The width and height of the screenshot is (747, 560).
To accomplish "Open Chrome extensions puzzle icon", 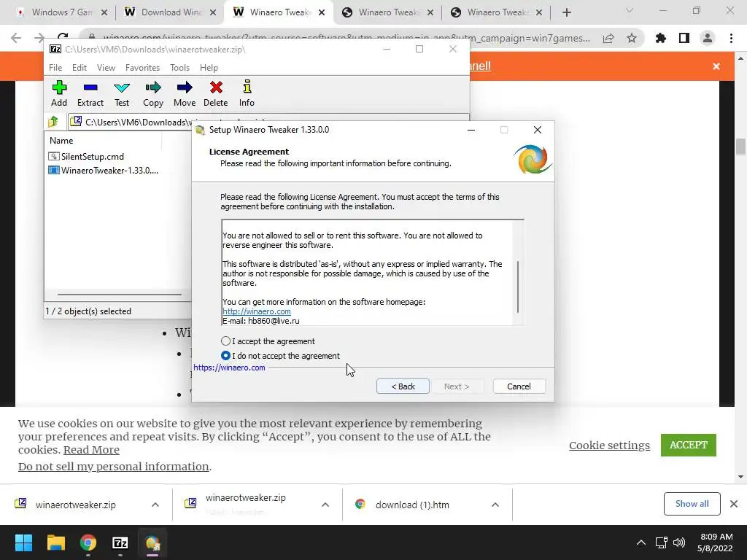I will pos(661,38).
